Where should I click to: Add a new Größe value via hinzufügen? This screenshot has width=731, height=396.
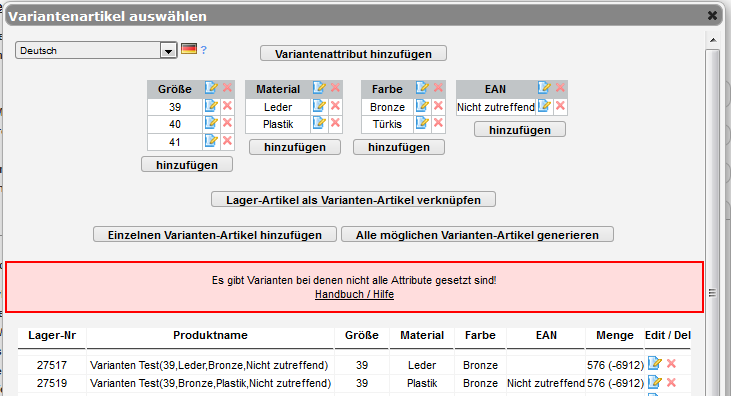(x=187, y=165)
